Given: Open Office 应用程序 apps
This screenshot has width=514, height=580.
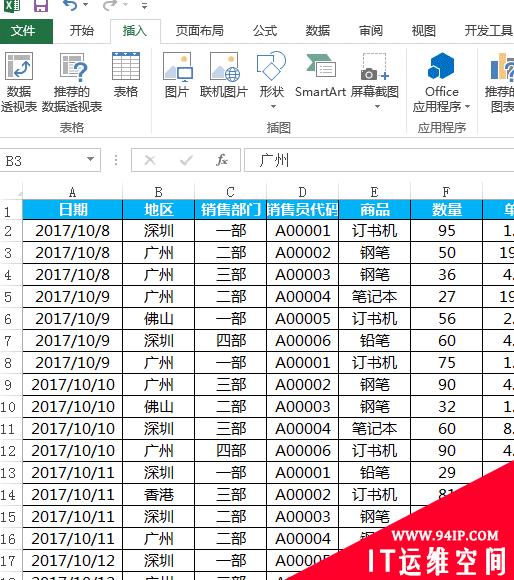Looking at the screenshot, I should coord(442,82).
